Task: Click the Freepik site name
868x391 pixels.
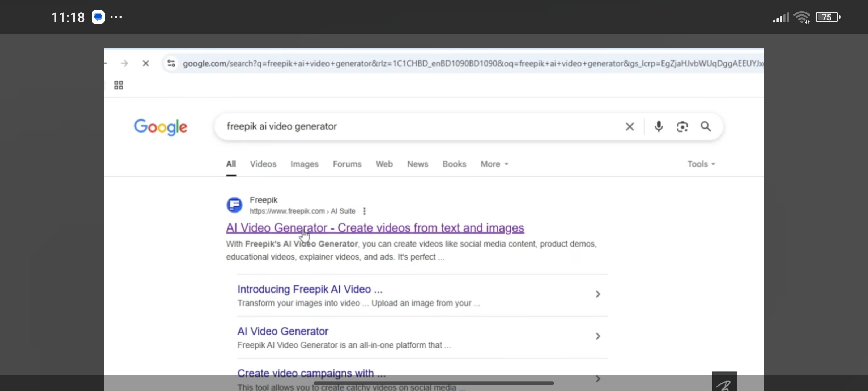Action: [x=264, y=200]
